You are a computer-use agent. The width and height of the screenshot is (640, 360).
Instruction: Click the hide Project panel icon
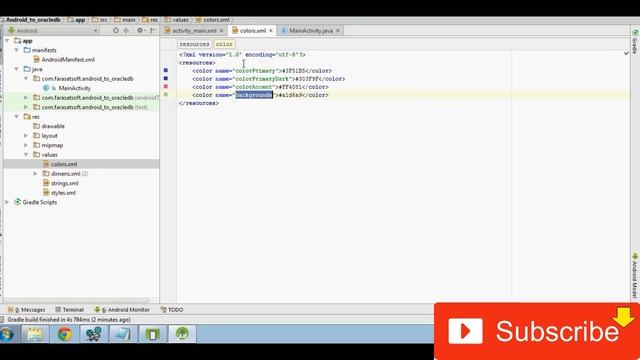[x=153, y=31]
